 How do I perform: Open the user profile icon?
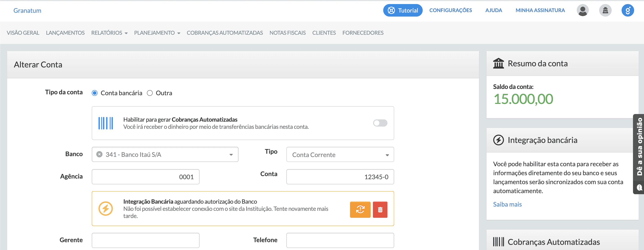click(583, 10)
